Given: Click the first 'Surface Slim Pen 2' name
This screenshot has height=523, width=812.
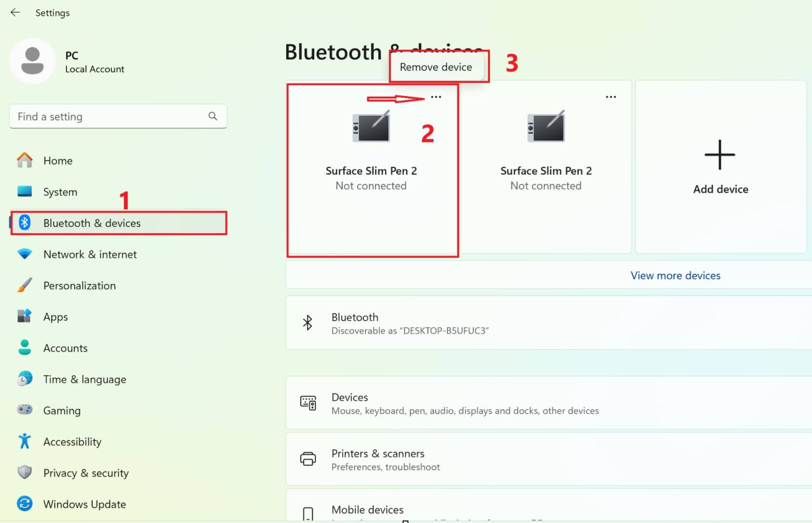Looking at the screenshot, I should [371, 171].
